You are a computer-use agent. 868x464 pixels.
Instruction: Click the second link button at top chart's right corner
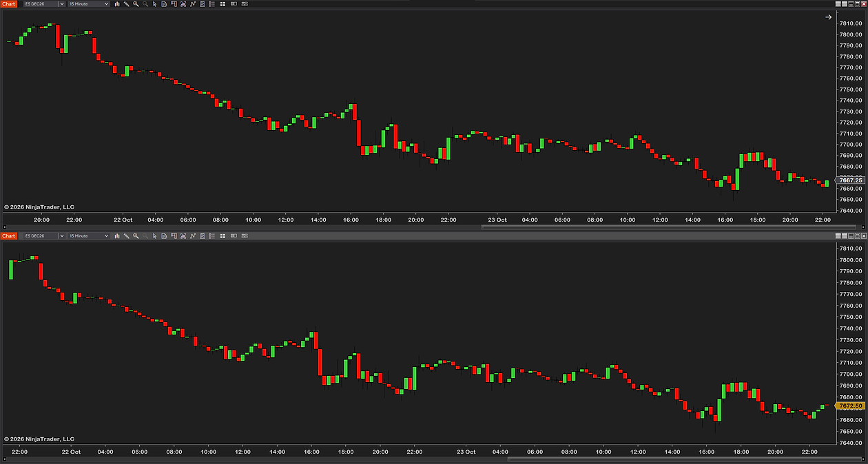845,4
